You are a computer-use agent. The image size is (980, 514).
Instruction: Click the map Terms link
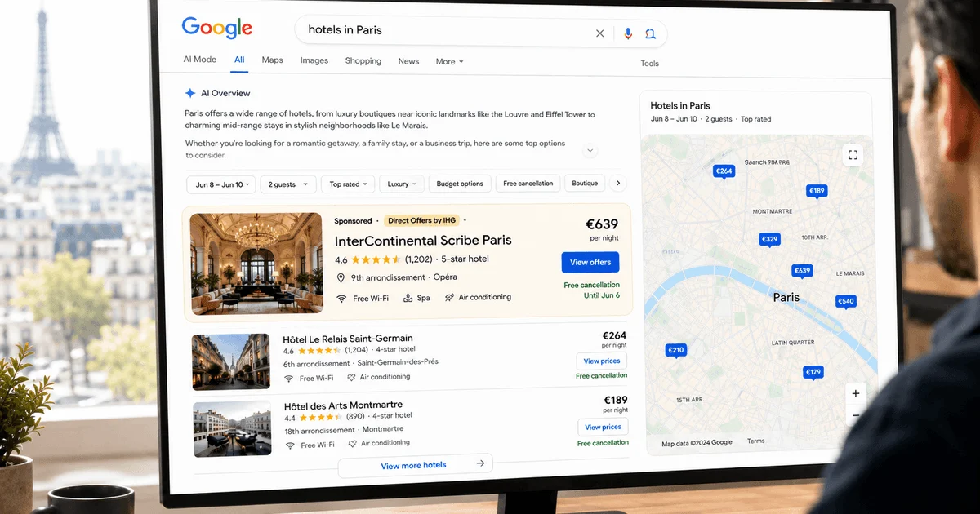pyautogui.click(x=756, y=441)
